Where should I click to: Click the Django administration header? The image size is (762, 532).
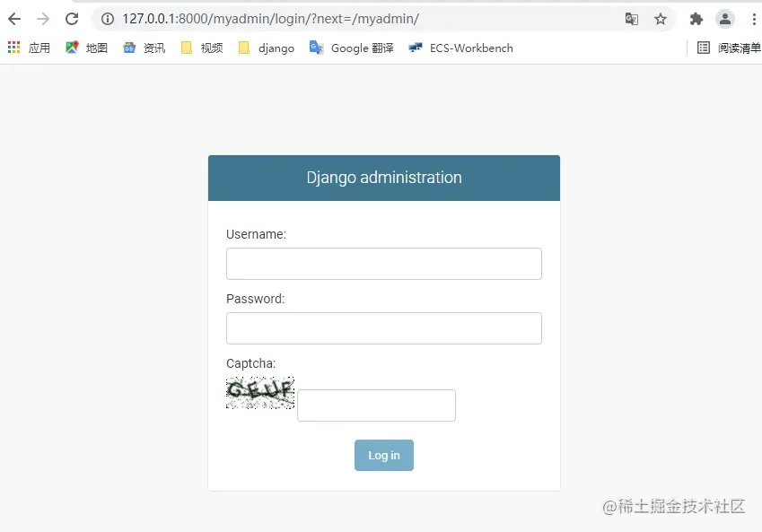tap(384, 178)
